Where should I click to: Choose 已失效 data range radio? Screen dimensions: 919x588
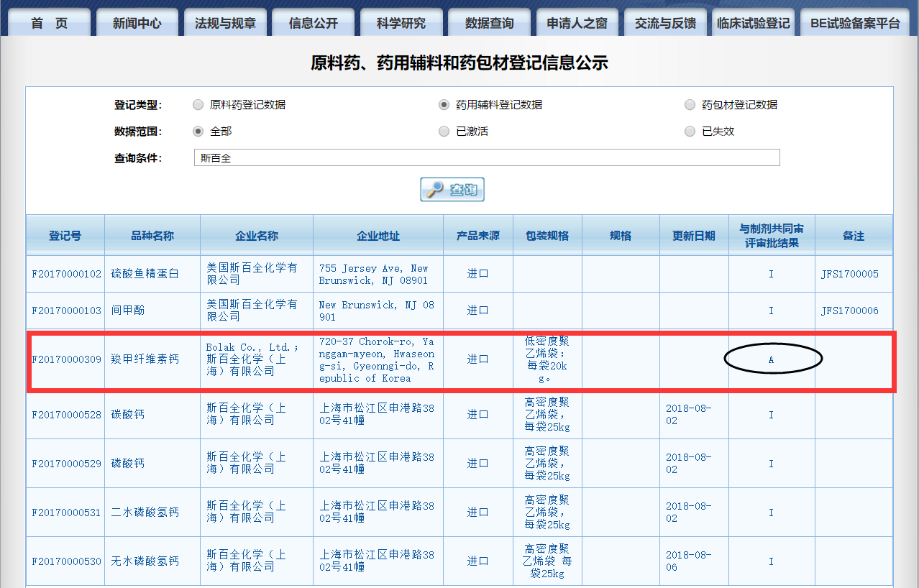coord(690,132)
